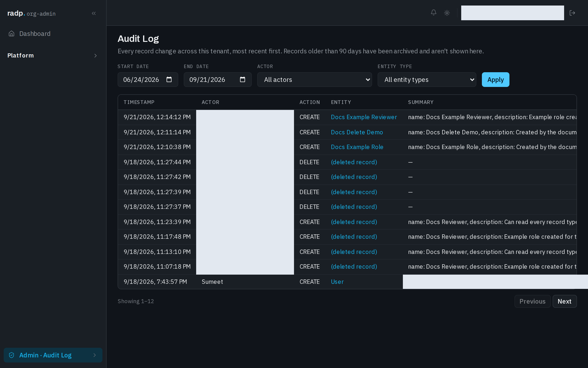The image size is (588, 368).
Task: Open the Docs Delete Demo entity link
Action: (357, 132)
